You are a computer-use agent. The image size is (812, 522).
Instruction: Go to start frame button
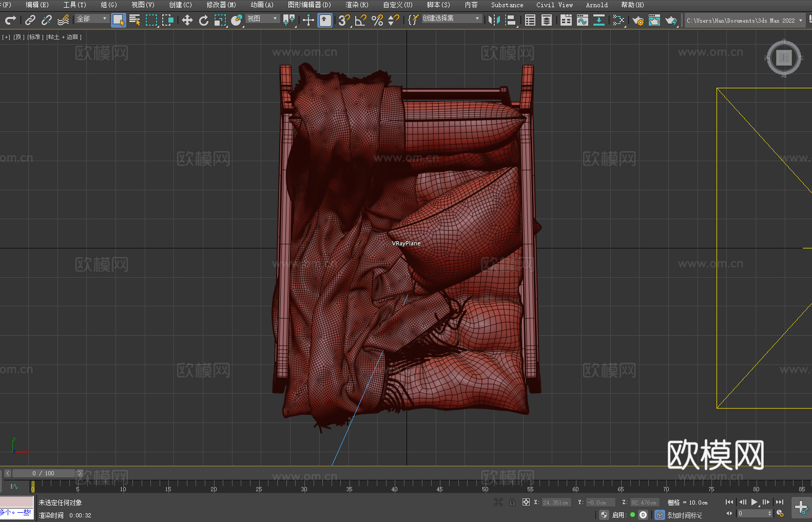click(729, 502)
